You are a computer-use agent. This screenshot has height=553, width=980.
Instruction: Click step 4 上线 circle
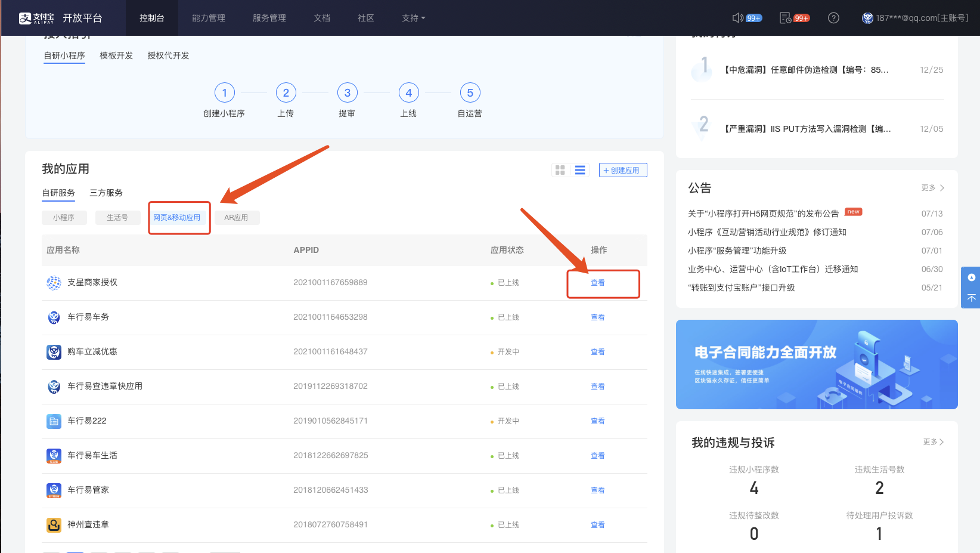(409, 92)
